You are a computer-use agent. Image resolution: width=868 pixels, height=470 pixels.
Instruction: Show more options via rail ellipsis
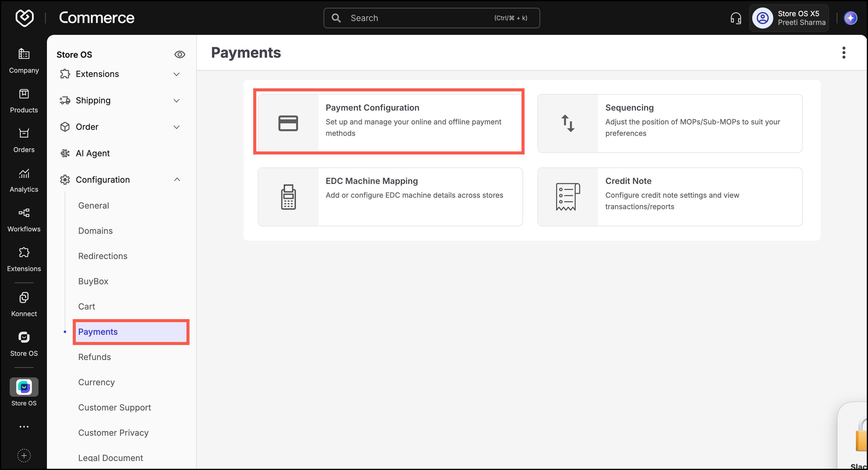click(24, 426)
